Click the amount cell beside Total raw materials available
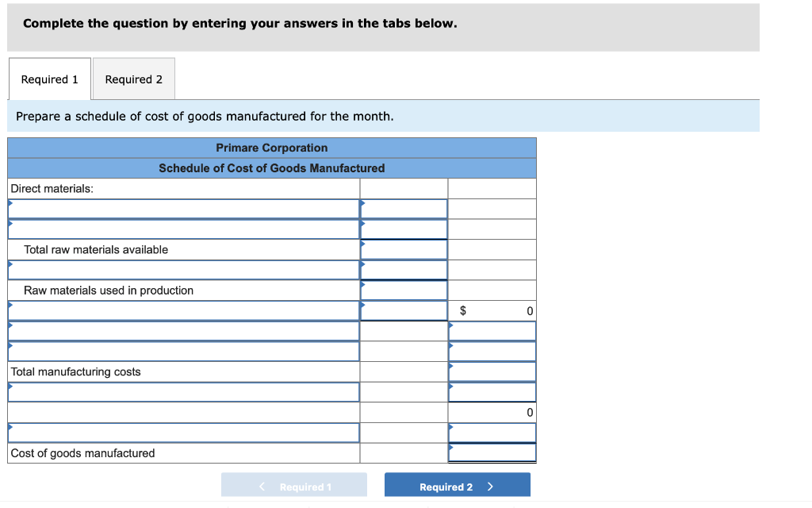Viewport: 812px width, 508px height. (404, 248)
